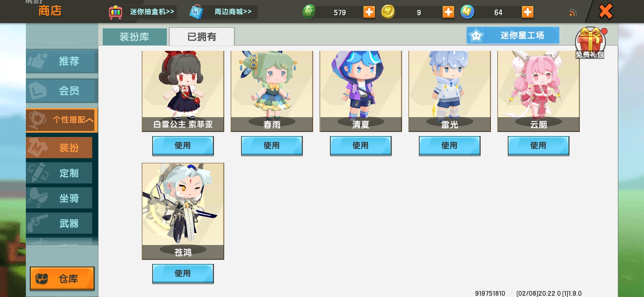Collapse the 个性搭配 category

pos(62,120)
